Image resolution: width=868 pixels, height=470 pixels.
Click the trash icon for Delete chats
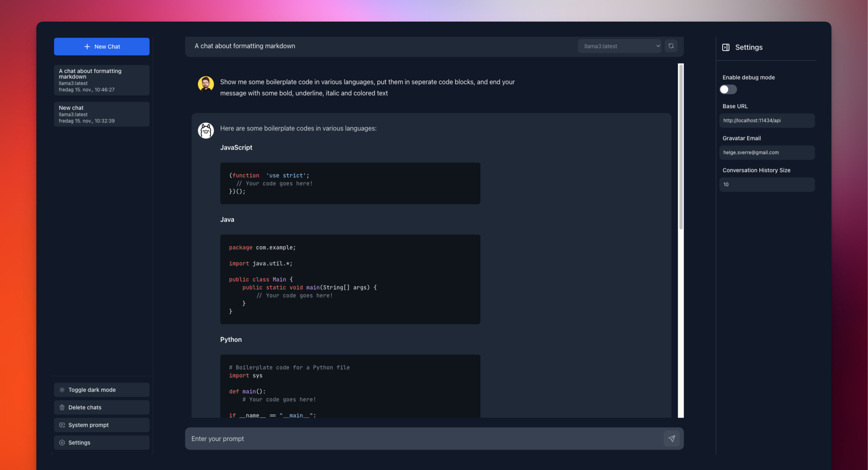pos(62,407)
